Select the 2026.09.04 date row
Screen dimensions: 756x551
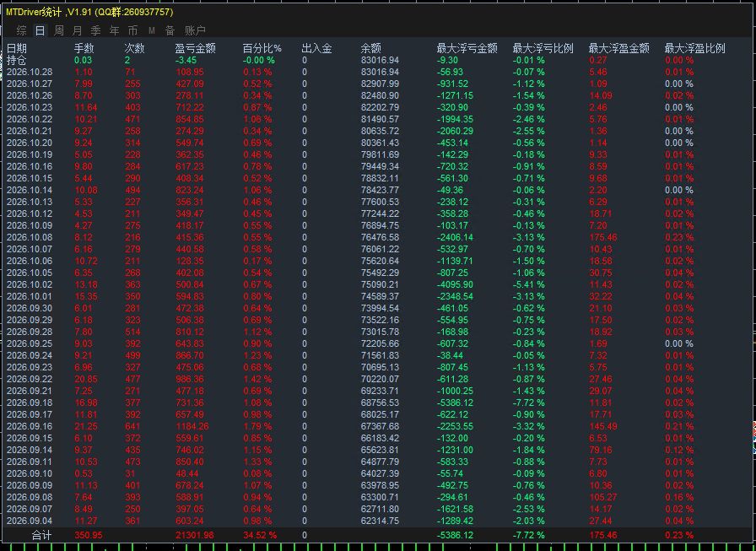30,521
